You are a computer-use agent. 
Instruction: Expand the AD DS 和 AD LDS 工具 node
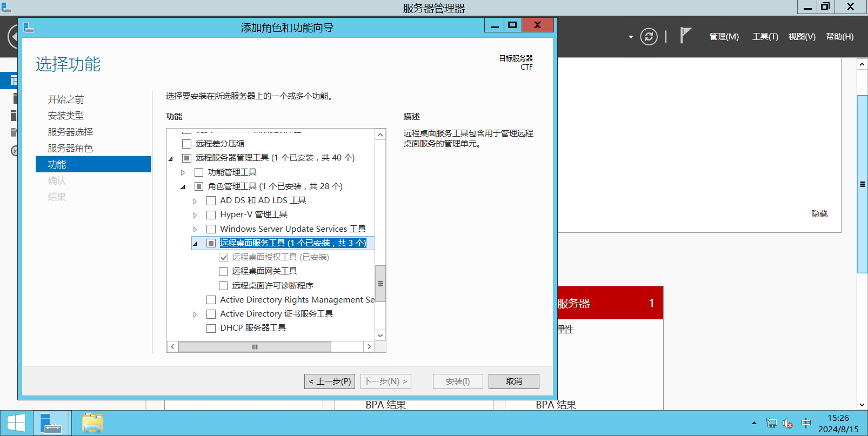(195, 201)
